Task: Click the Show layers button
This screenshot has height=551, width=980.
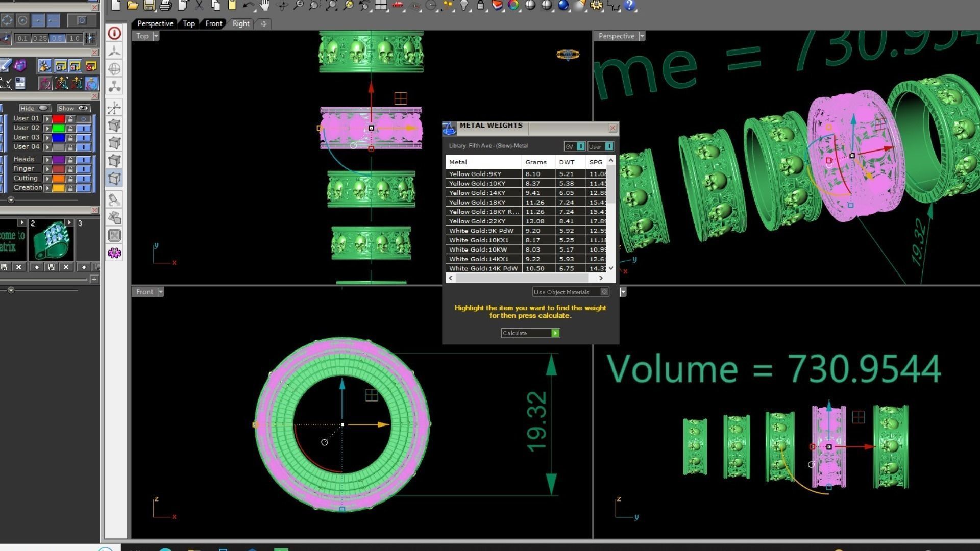Action: (x=73, y=108)
